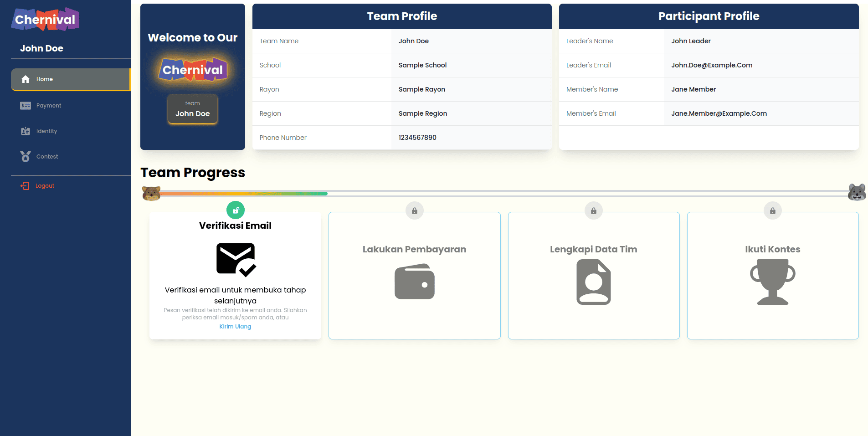Click the Chernival logo in welcome card
This screenshot has height=436, width=868.
click(x=193, y=70)
